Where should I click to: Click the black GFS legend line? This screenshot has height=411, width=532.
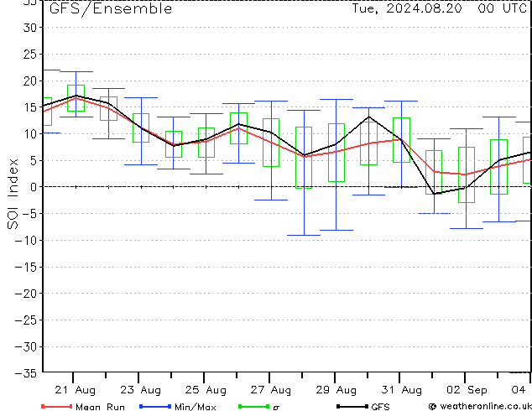[x=352, y=406]
